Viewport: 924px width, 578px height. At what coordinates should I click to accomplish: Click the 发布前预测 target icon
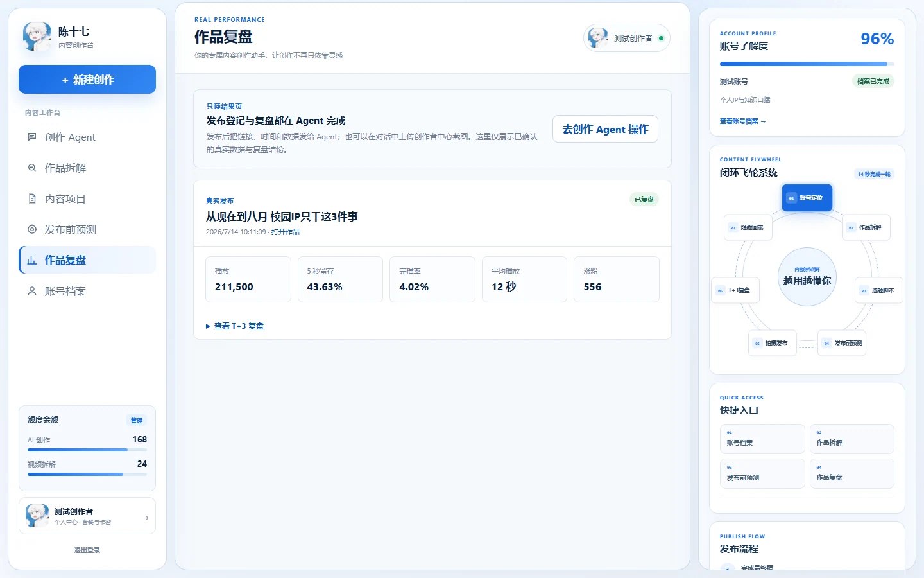32,229
